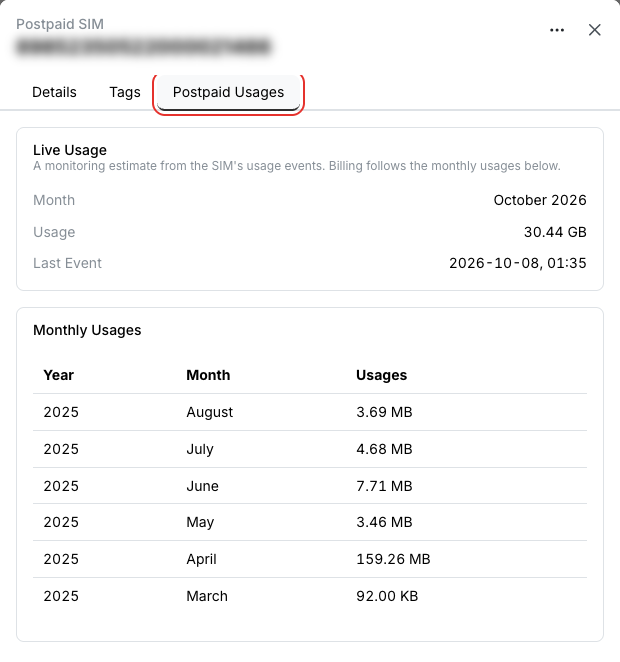Open the Tags tab
This screenshot has width=620, height=662.
[x=125, y=92]
